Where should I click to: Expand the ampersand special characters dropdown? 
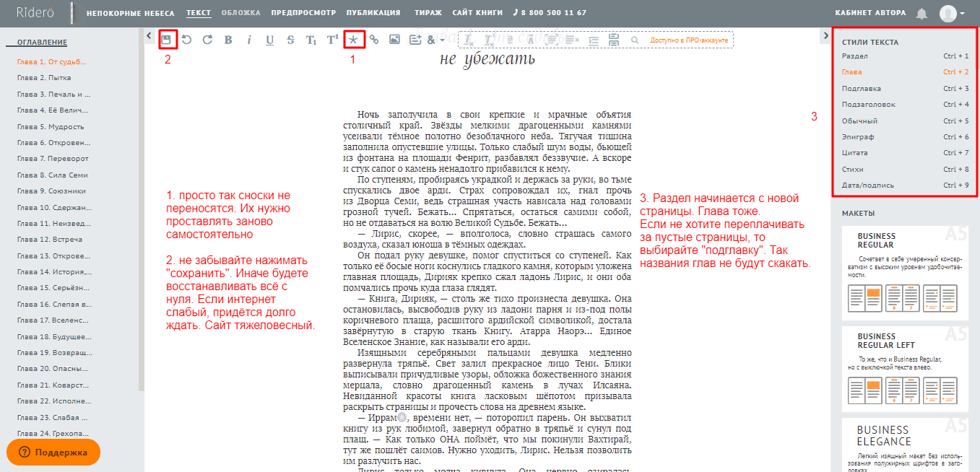click(x=435, y=40)
